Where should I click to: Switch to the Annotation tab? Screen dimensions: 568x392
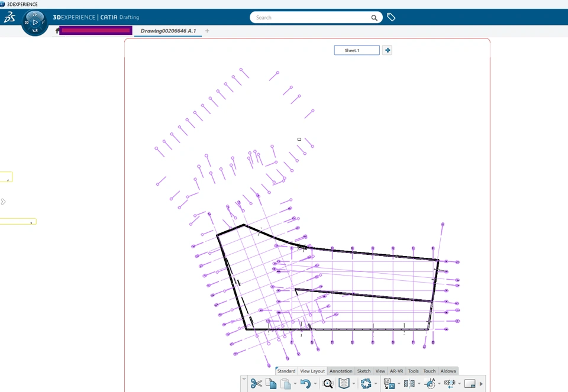pos(341,371)
